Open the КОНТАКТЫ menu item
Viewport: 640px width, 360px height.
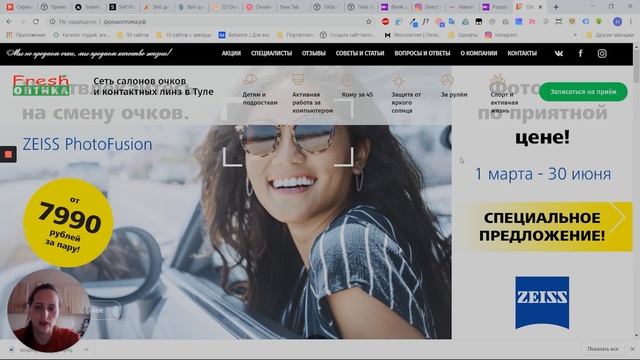522,53
